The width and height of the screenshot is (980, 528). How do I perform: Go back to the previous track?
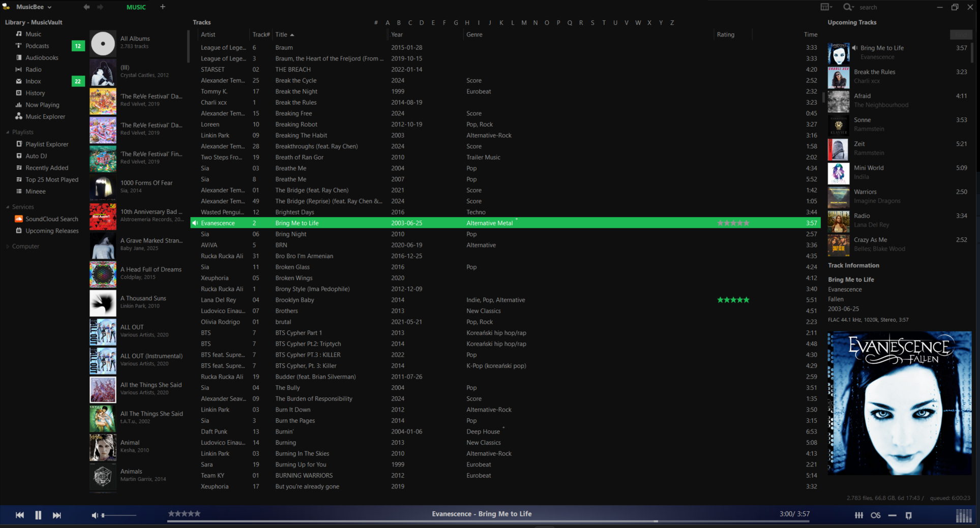click(20, 515)
